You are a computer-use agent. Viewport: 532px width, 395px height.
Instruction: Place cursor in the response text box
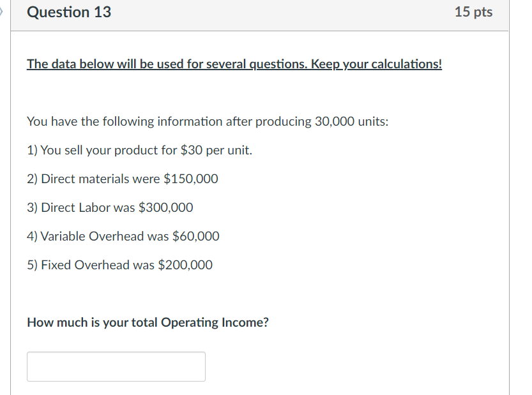coord(116,366)
